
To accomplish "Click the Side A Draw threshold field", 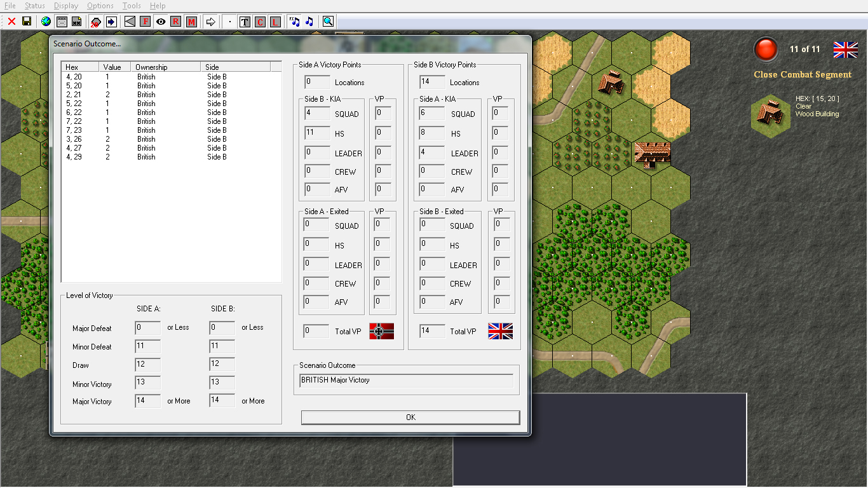I will [147, 365].
